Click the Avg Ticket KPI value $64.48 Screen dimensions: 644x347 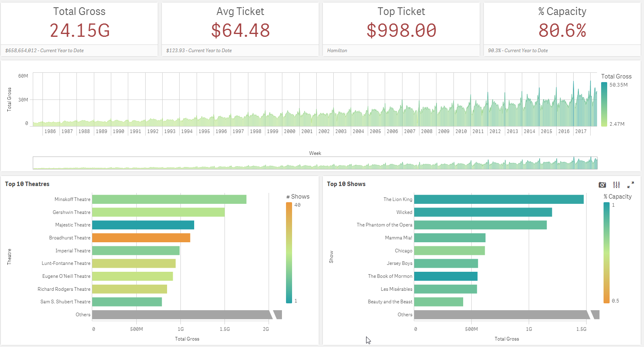240,31
